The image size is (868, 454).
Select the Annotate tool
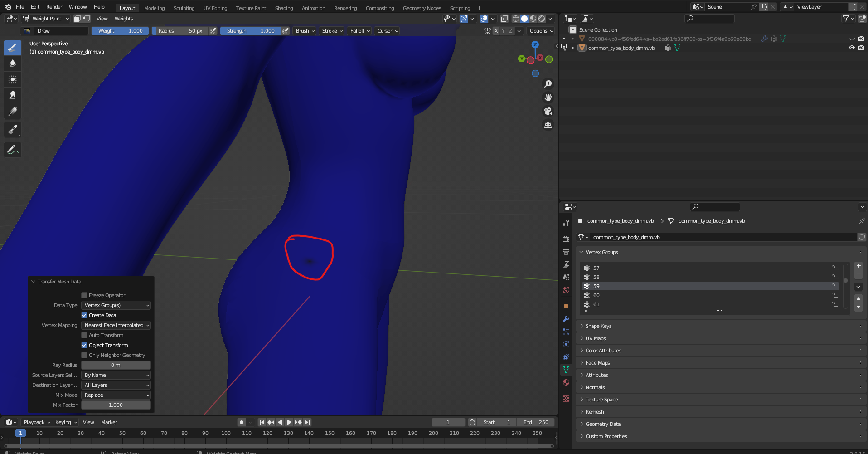coord(13,150)
